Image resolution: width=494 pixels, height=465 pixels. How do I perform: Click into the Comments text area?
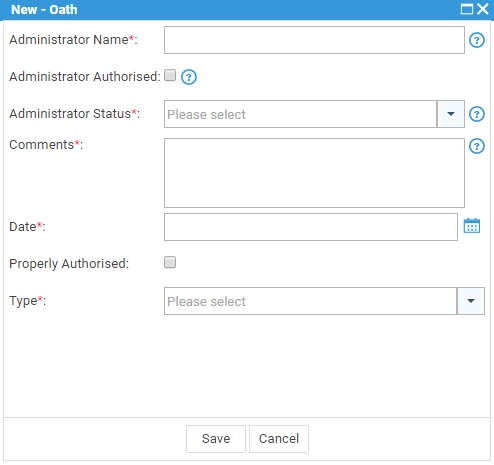(x=314, y=173)
